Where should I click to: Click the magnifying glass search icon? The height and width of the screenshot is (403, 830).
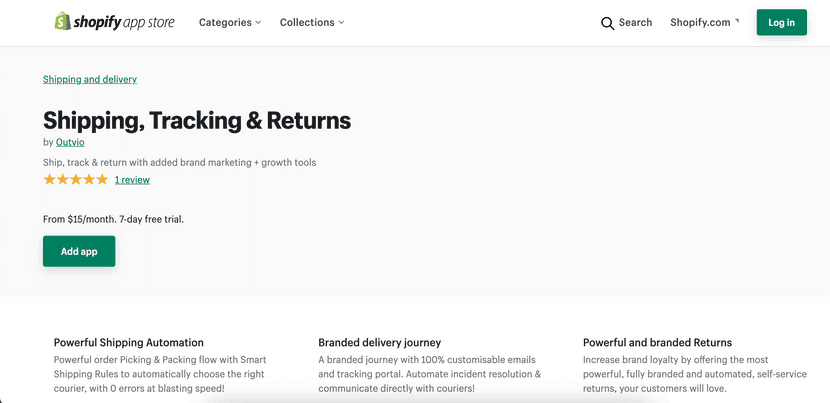[608, 23]
